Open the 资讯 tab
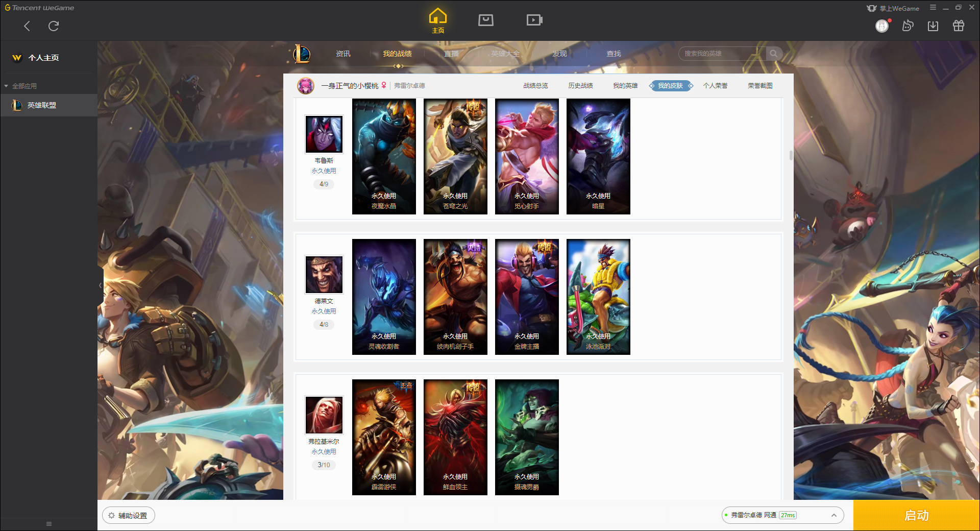The height and width of the screenshot is (531, 980). [343, 54]
